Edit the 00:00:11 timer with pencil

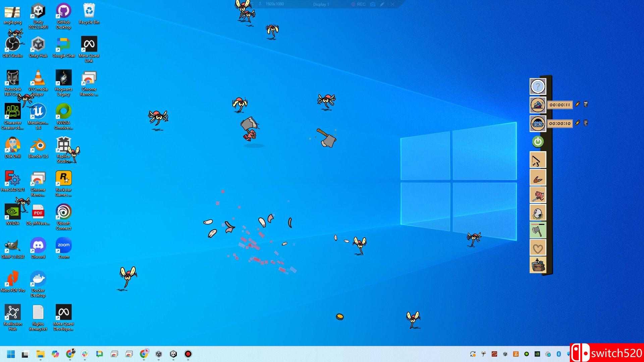click(577, 104)
